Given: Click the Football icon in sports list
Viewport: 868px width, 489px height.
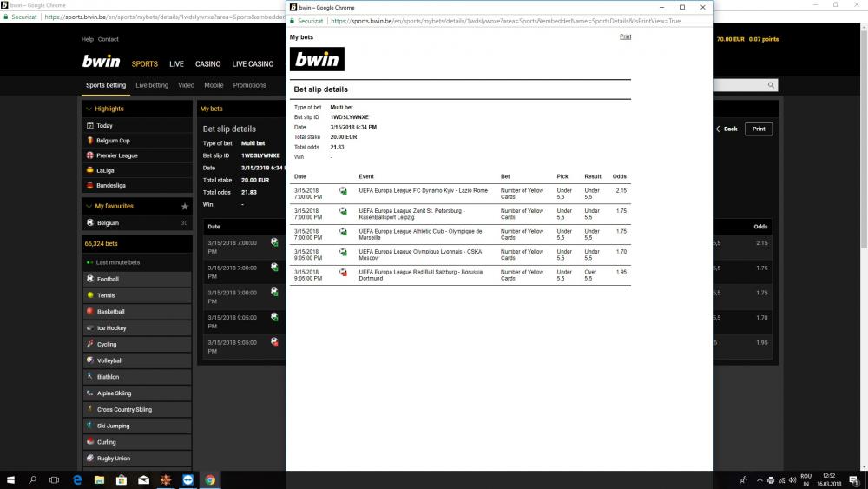Looking at the screenshot, I should click(x=90, y=279).
